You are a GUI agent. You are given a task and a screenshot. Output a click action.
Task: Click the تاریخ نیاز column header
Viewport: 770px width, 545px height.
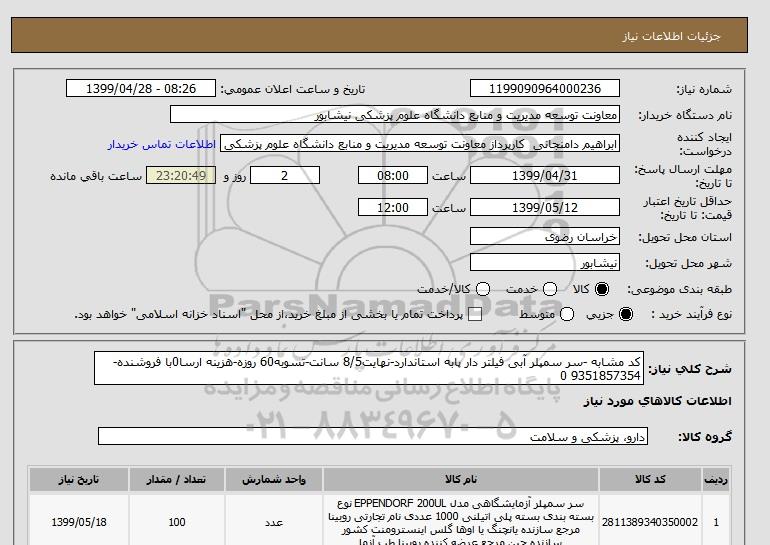click(x=79, y=479)
